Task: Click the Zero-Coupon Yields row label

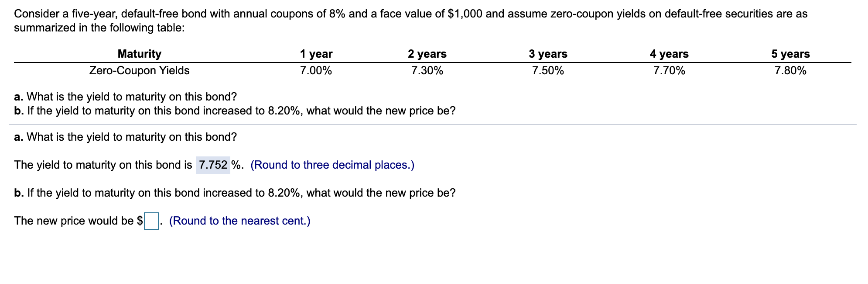Action: pyautogui.click(x=139, y=70)
